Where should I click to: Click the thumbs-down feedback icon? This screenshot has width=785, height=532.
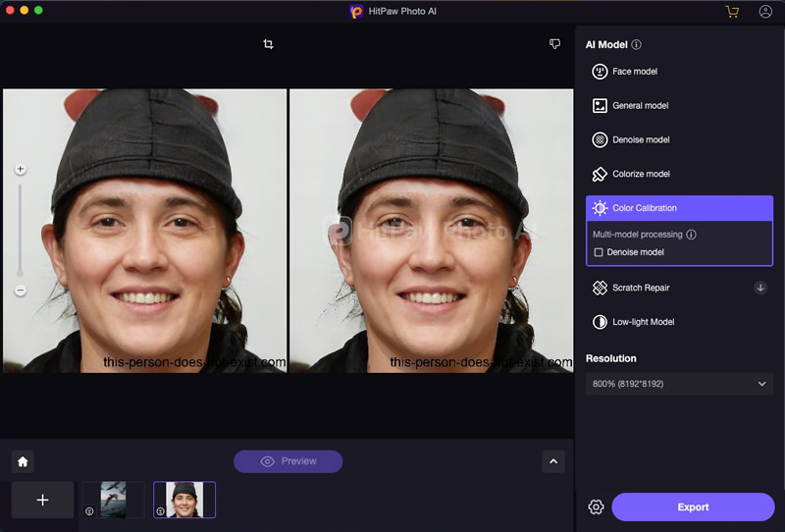pos(554,44)
